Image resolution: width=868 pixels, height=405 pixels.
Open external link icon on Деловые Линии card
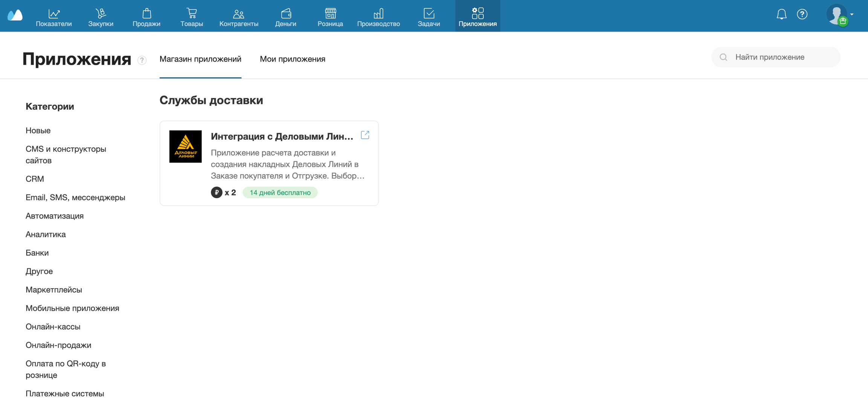365,135
